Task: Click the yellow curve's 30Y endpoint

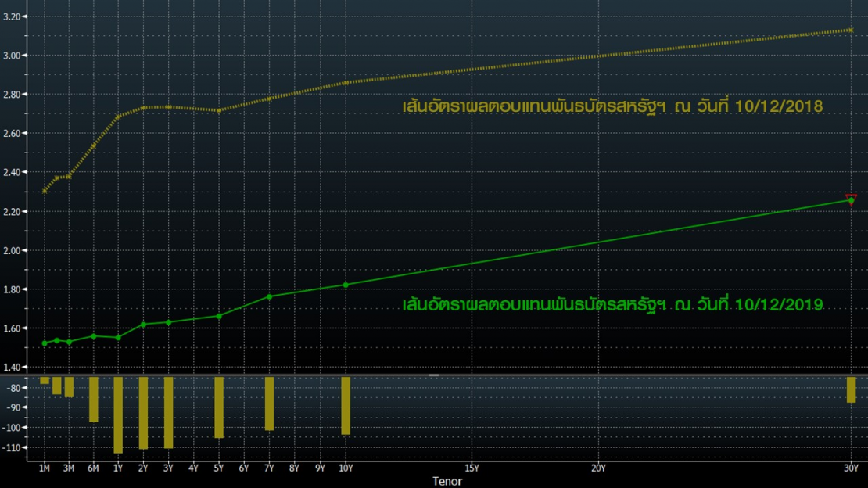Action: click(851, 30)
